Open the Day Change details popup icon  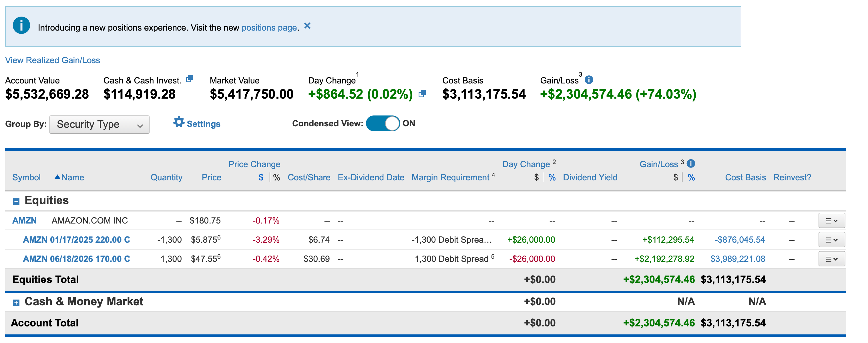click(422, 94)
